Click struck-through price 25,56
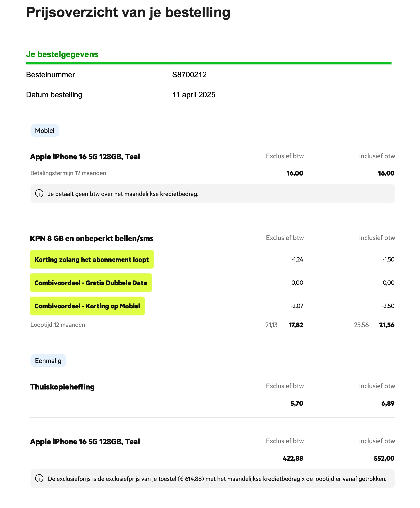 pos(361,325)
